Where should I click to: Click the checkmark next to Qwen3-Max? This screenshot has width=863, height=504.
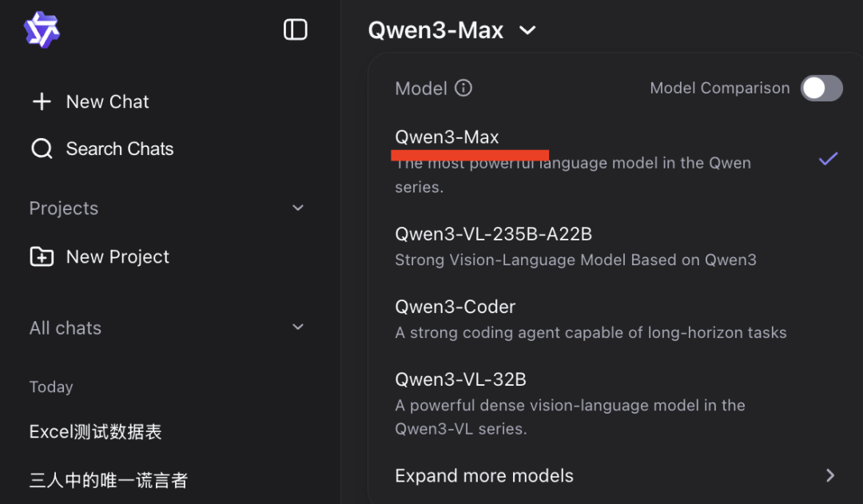[829, 159]
